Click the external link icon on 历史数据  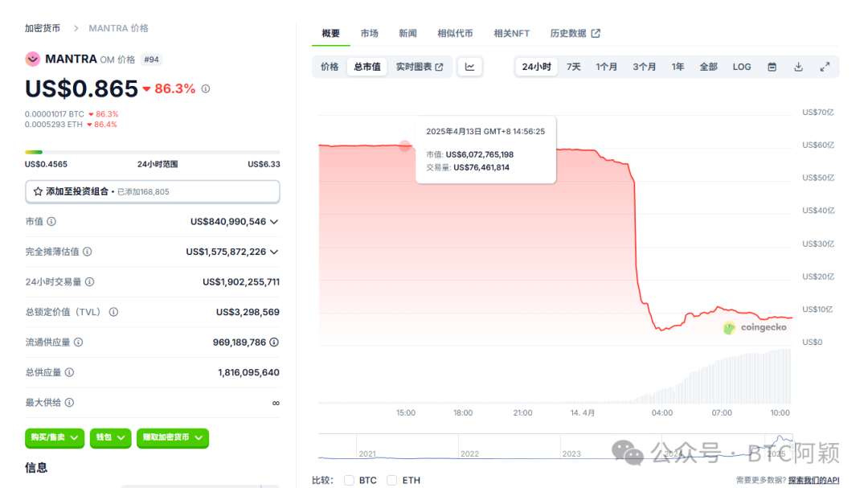click(x=596, y=33)
